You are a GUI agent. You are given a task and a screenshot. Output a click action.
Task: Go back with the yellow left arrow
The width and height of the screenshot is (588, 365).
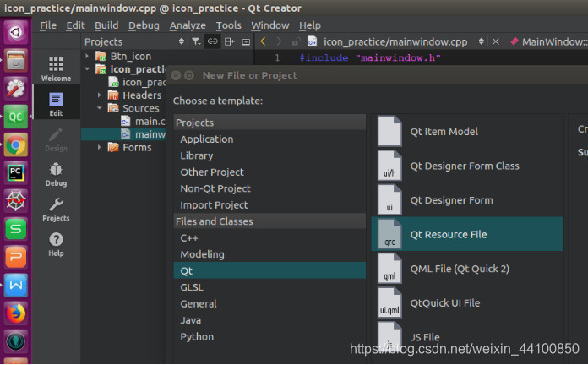click(x=263, y=41)
